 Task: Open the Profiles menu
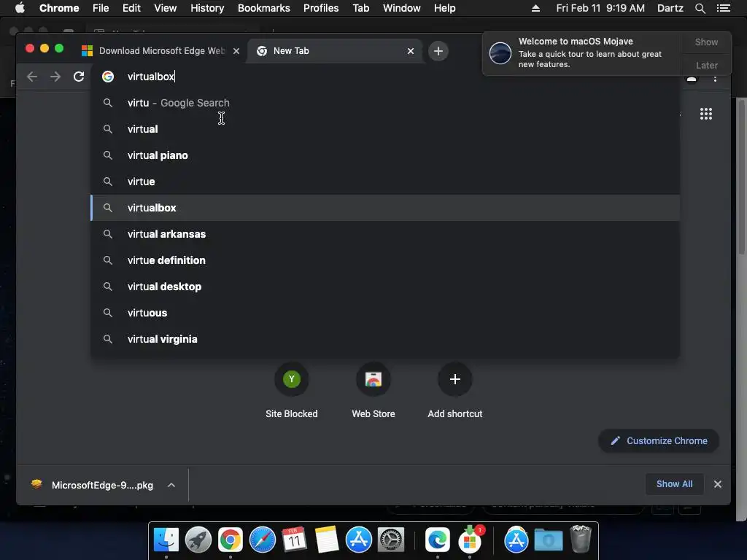point(321,8)
